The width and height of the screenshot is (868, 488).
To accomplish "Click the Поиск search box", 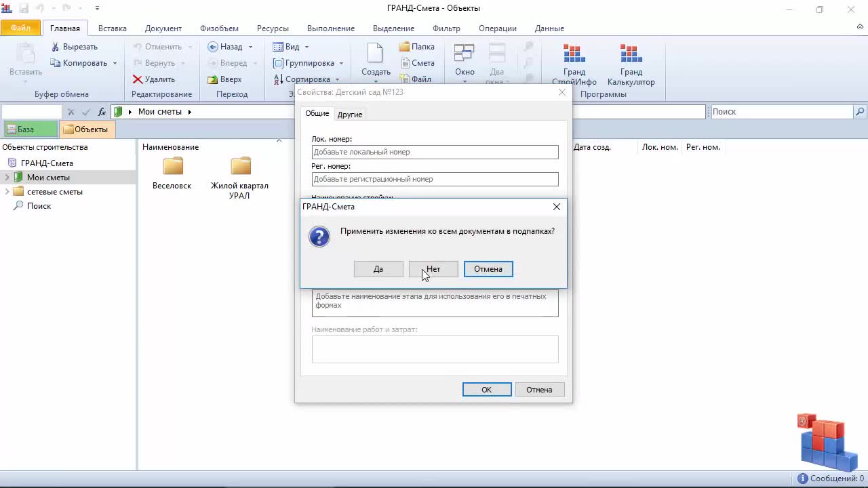I will point(782,112).
